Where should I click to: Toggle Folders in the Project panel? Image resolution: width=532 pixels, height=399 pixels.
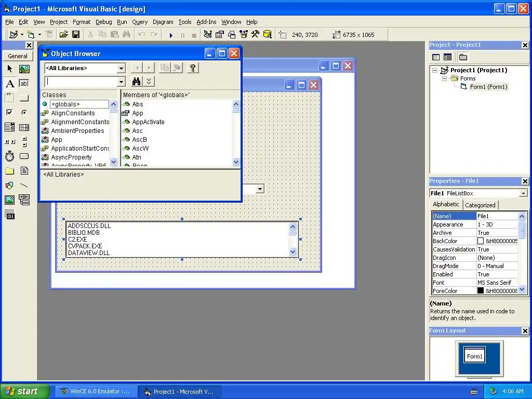[463, 57]
